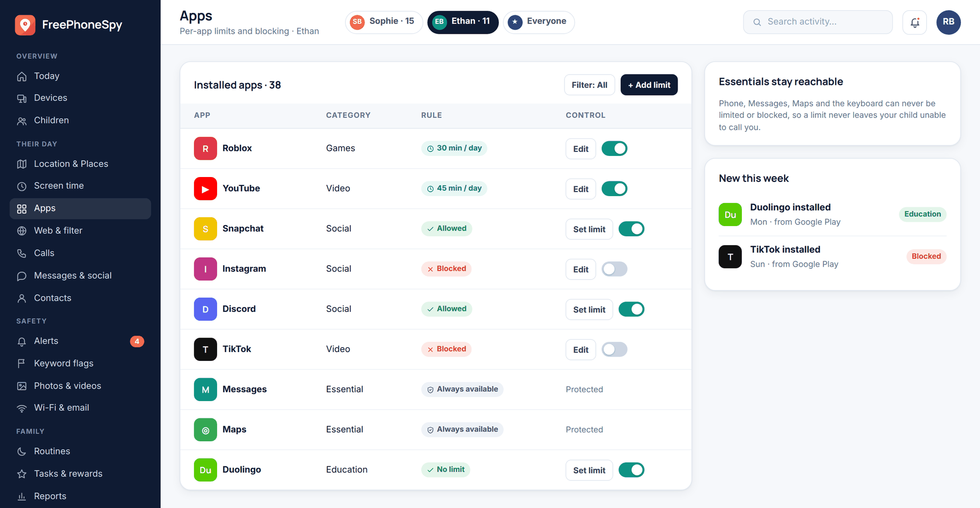Image resolution: width=980 pixels, height=508 pixels.
Task: Click the YouTube app icon
Action: point(205,189)
